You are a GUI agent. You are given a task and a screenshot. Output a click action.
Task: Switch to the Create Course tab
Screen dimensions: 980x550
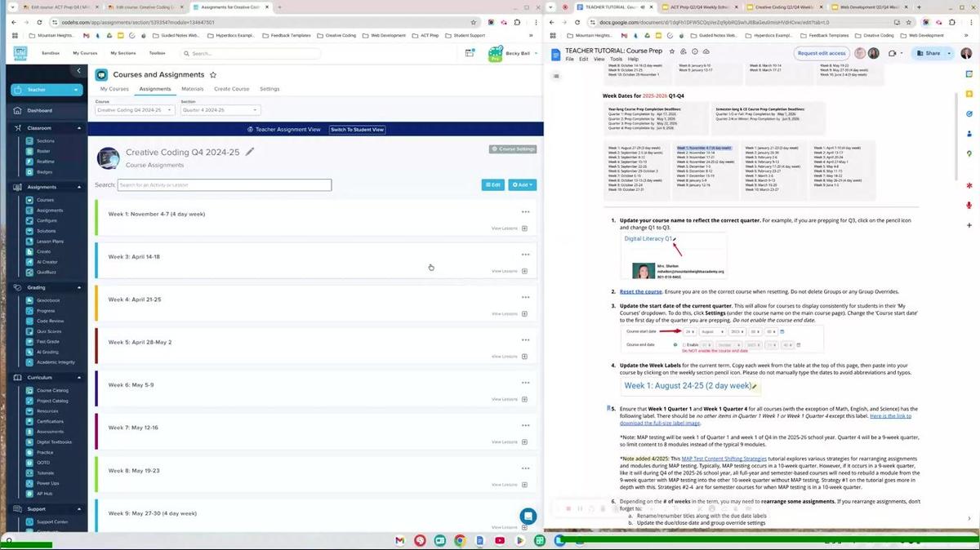pos(232,89)
